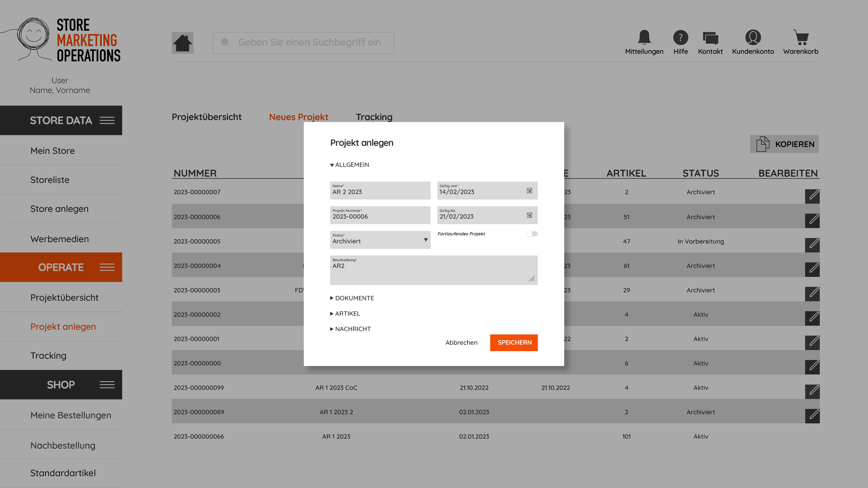Click Abbrechen to cancel the dialog
Viewport: 868px width, 488px height.
coord(461,342)
